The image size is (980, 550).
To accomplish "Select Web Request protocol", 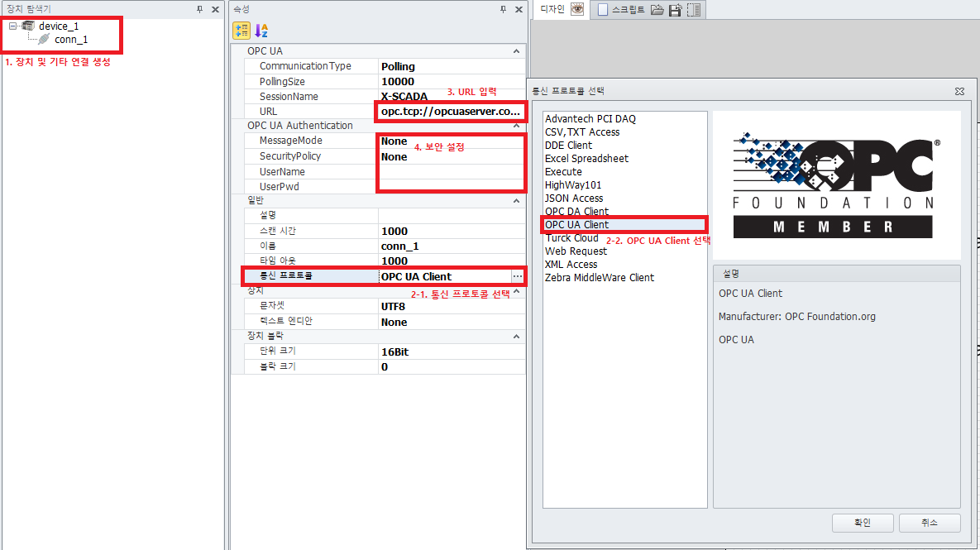I will 576,251.
